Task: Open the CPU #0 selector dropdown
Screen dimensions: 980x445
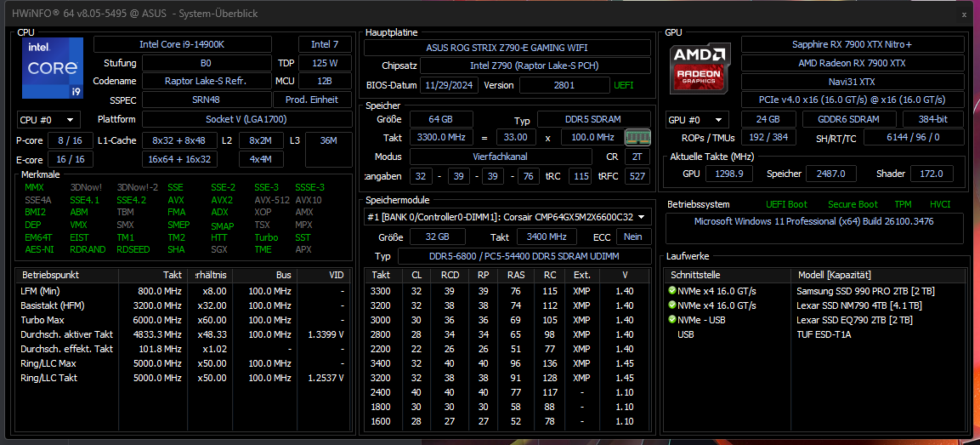Action: [48, 119]
